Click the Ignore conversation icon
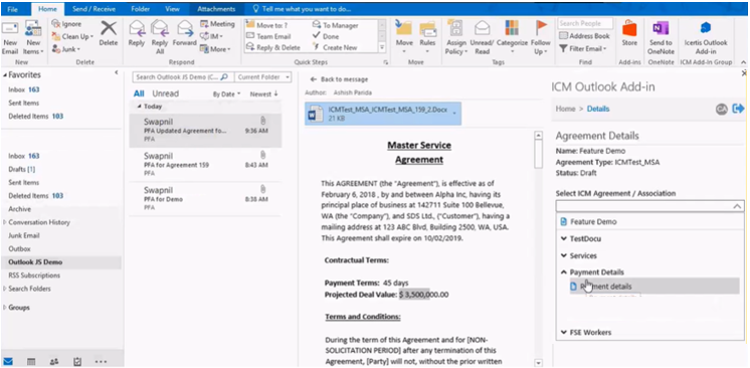 [x=56, y=24]
